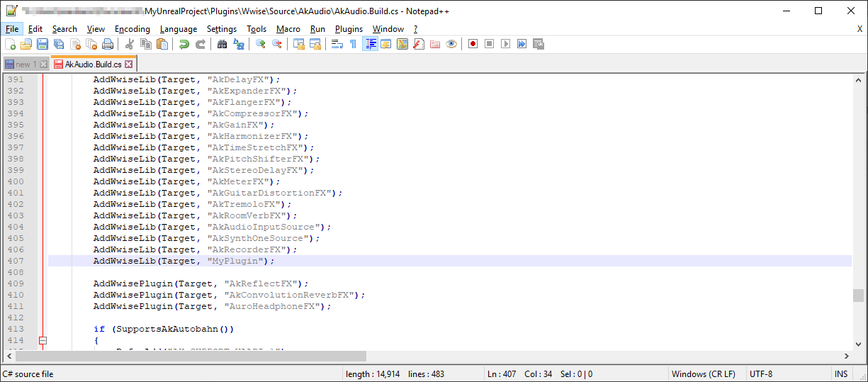Close the new 1 tab
868x382 pixels.
tap(43, 64)
